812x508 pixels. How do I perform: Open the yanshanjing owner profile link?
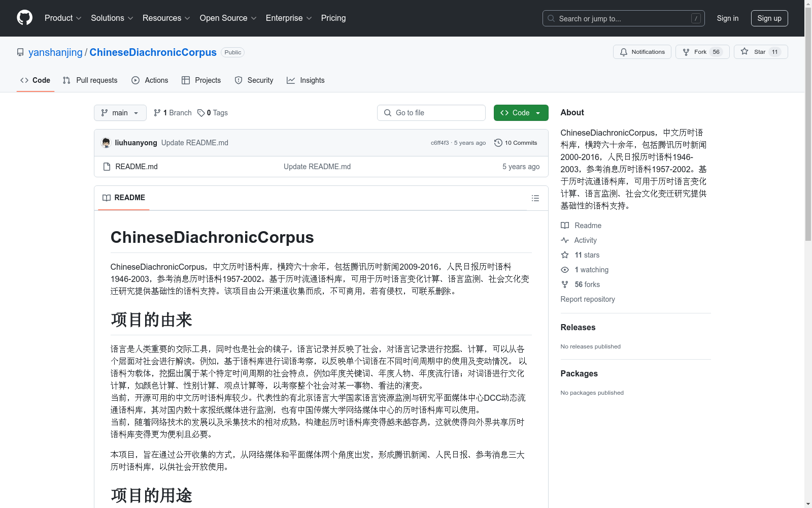click(55, 52)
